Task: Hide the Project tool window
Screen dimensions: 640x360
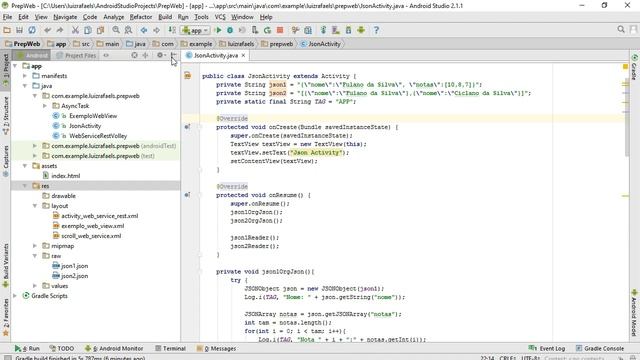Action: 174,55
